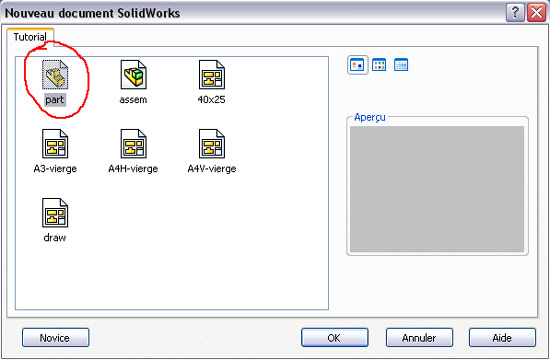
Task: Open the Tutorial tab
Action: point(30,37)
